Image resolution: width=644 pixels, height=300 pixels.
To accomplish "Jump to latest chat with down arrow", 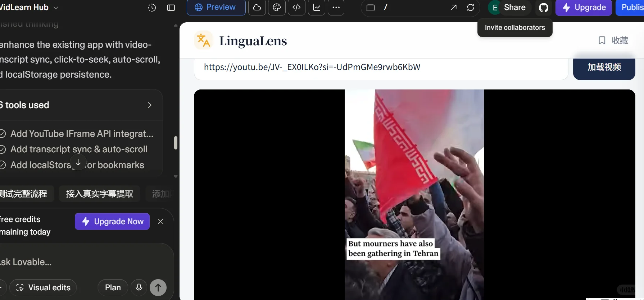I will pyautogui.click(x=78, y=162).
